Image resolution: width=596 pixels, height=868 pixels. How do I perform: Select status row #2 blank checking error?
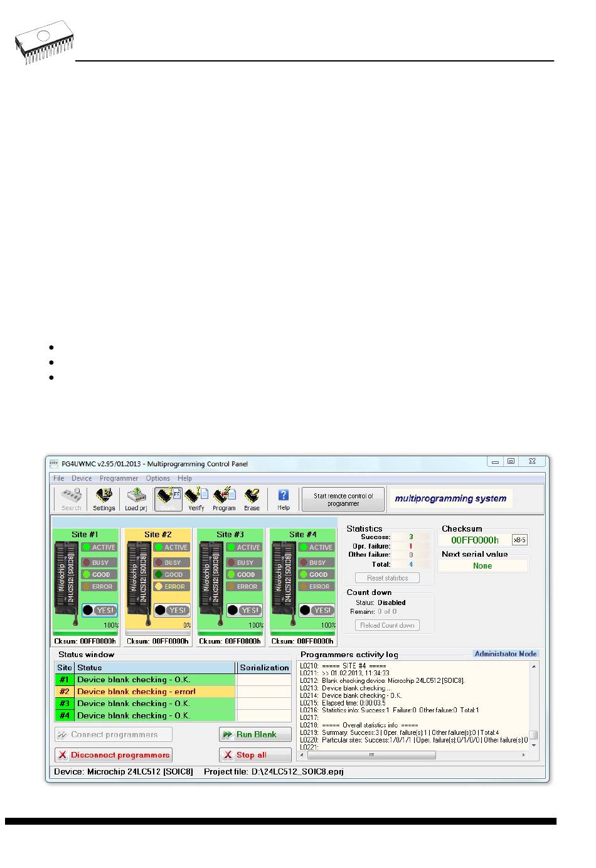[x=173, y=692]
